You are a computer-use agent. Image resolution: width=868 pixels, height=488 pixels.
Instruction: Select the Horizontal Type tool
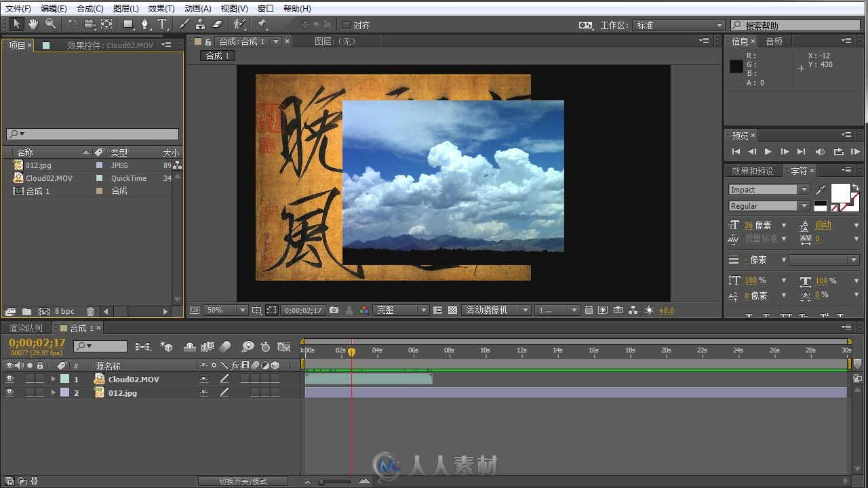pyautogui.click(x=163, y=24)
